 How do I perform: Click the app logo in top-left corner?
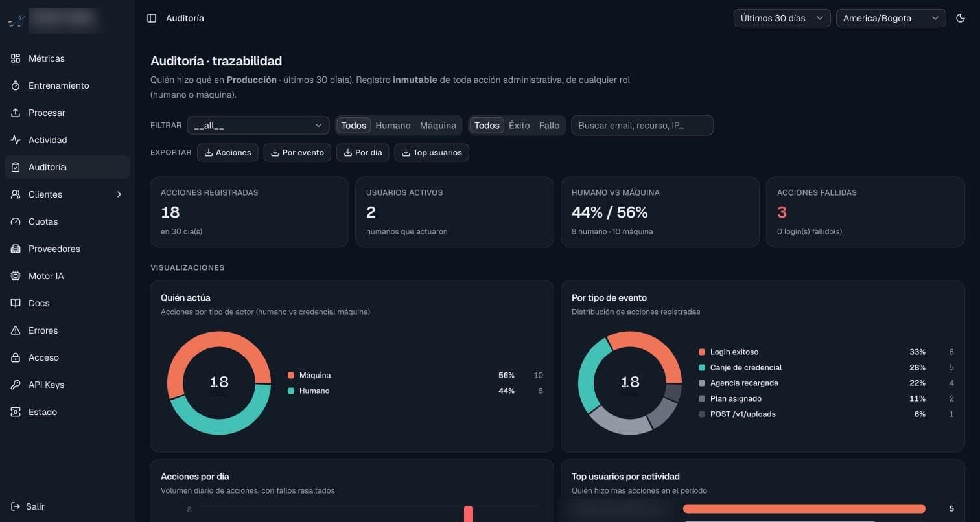[x=16, y=21]
